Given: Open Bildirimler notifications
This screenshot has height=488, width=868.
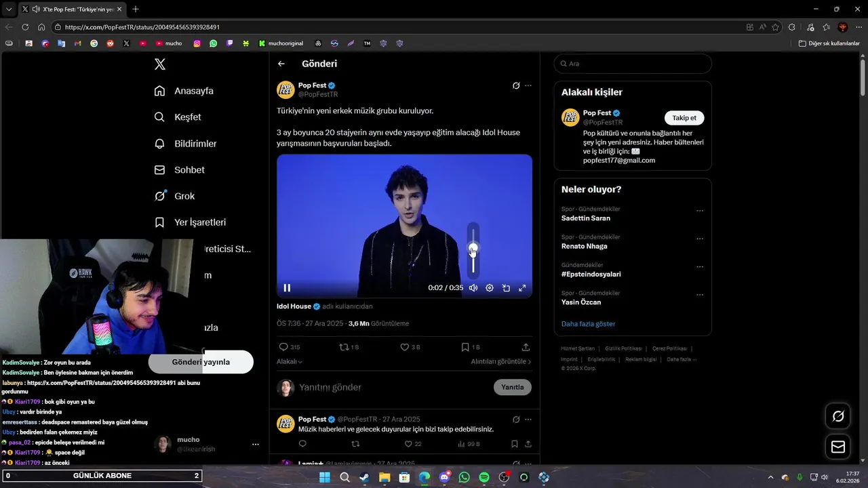Looking at the screenshot, I should click(185, 144).
